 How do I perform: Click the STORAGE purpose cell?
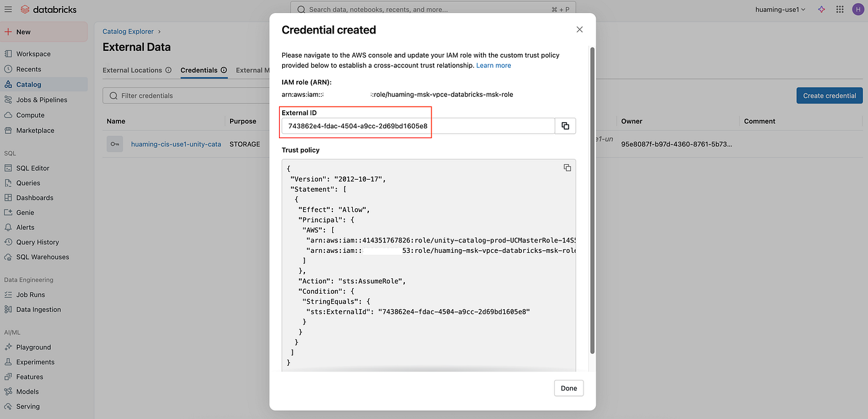pyautogui.click(x=245, y=144)
